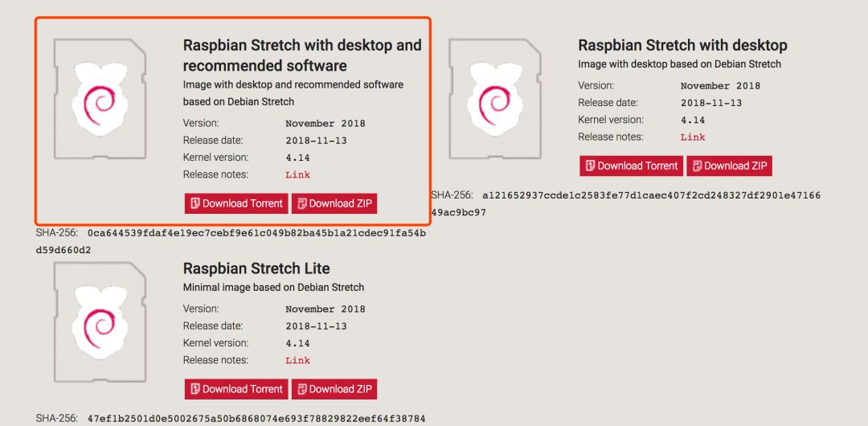Click release date 2018-11-13 of Stretch with desktop
Screen dimensions: 868x426
710,103
